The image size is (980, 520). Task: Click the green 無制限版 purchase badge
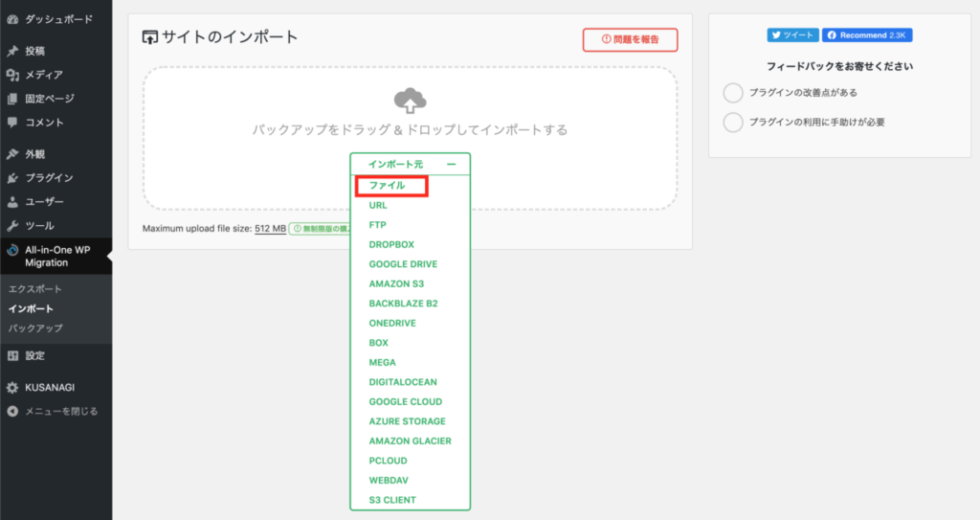320,229
